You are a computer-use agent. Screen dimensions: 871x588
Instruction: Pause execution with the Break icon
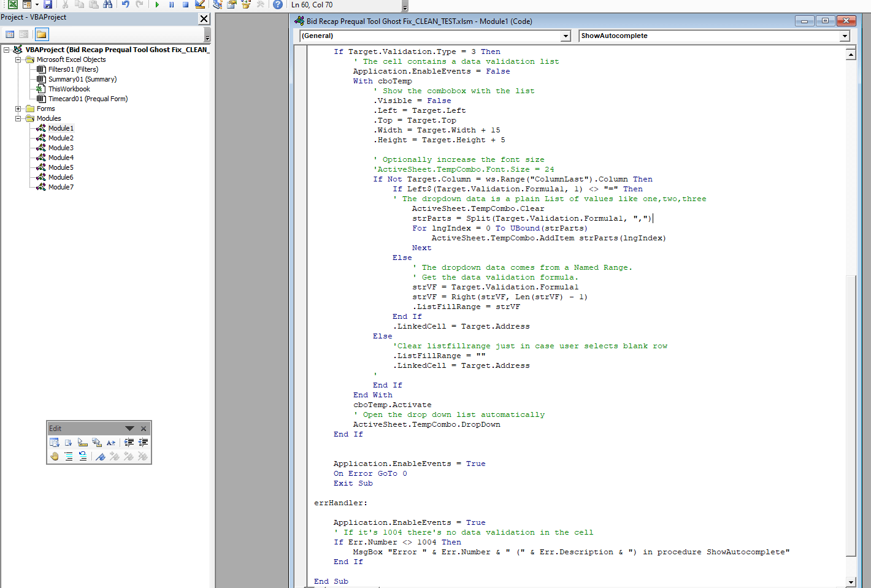pos(171,4)
